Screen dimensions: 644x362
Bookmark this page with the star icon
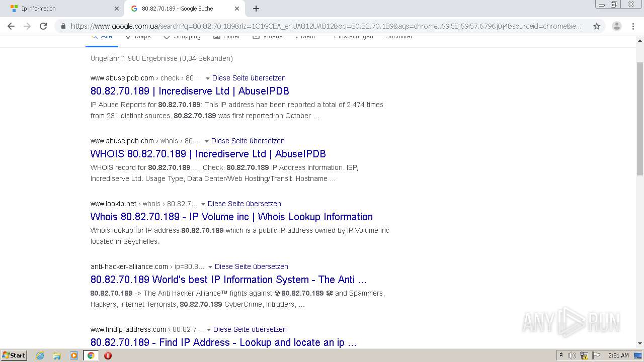tap(597, 26)
